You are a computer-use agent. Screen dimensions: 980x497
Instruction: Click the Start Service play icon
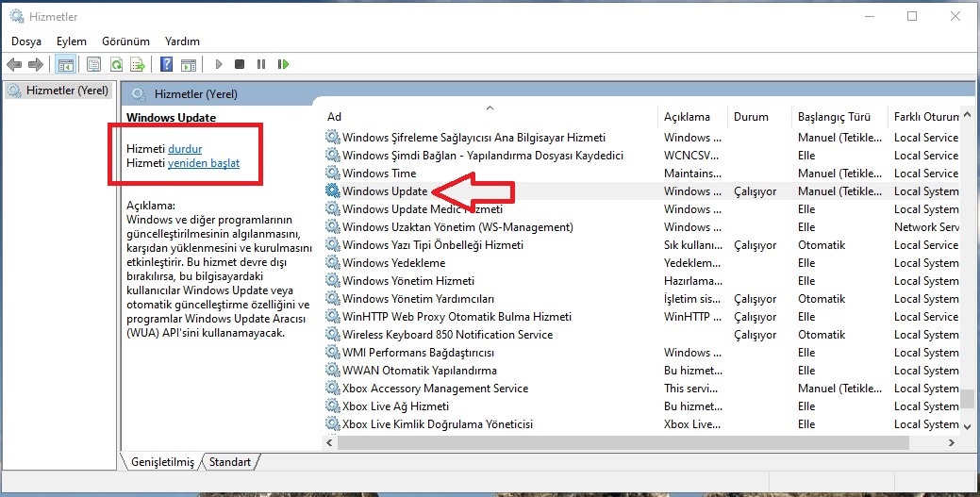pos(219,64)
